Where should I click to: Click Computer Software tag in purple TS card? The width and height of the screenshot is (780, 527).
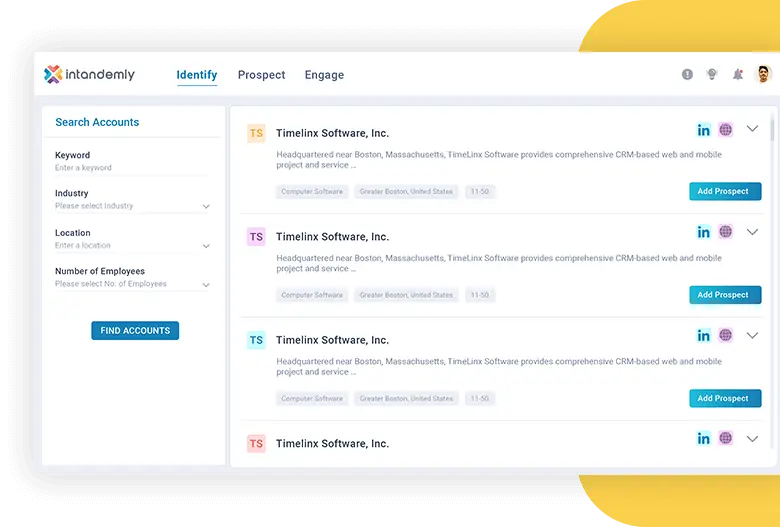point(312,295)
